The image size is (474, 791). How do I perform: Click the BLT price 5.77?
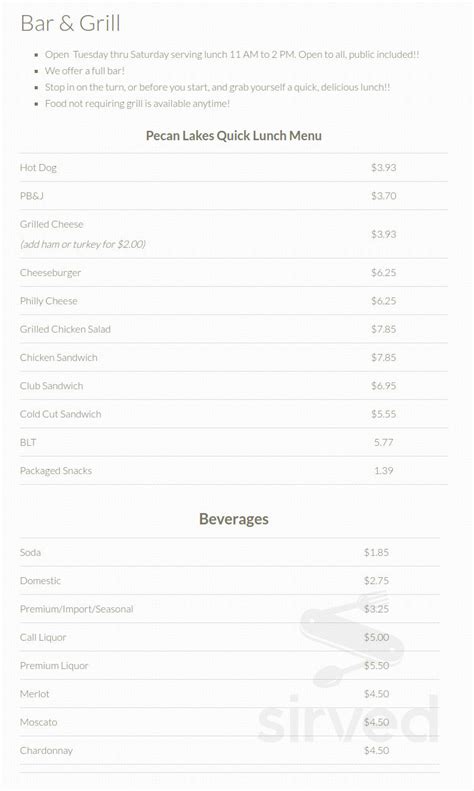pos(384,442)
